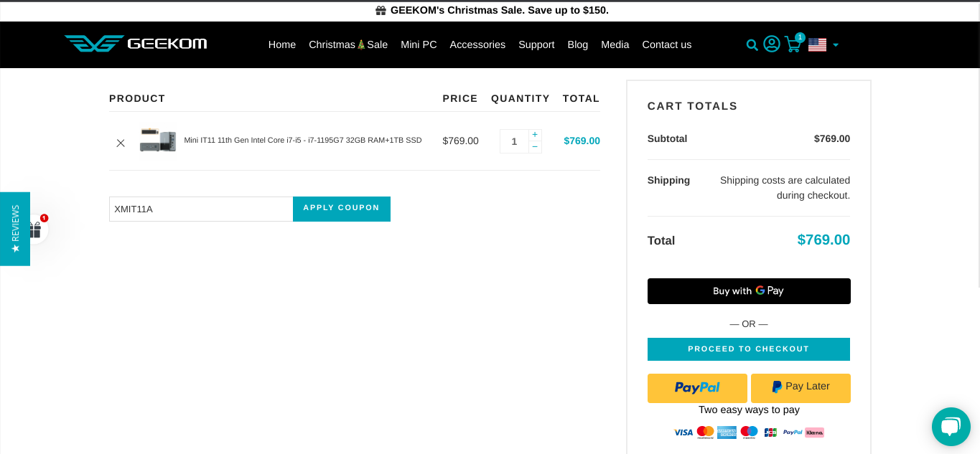Increase quantity with plus button

click(535, 135)
